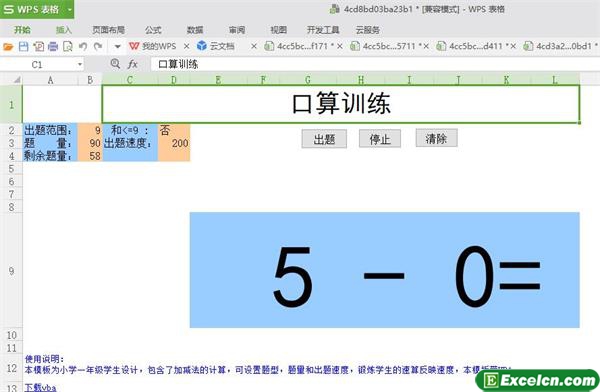Click the 停止 button

click(380, 139)
